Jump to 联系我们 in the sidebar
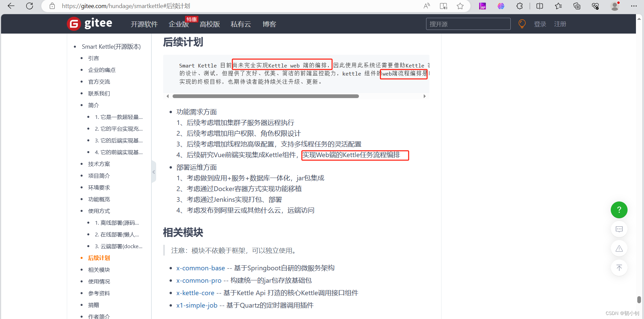 tap(99, 93)
